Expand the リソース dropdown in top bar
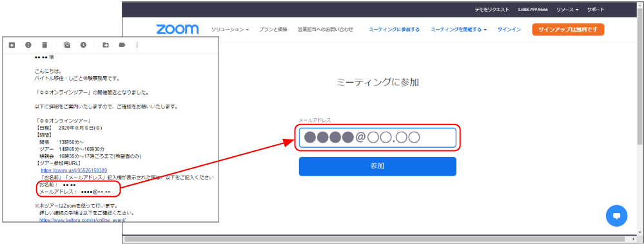Viewport: 644px width, 244px height. pos(567,10)
